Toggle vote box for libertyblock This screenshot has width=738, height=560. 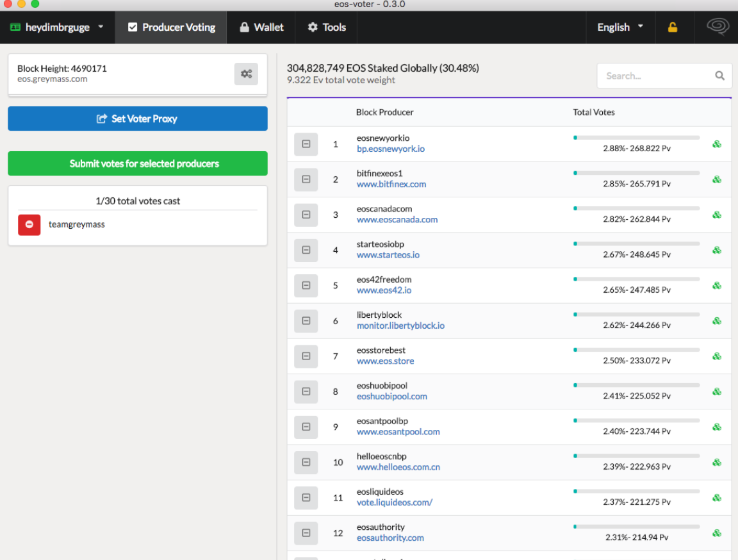click(306, 321)
